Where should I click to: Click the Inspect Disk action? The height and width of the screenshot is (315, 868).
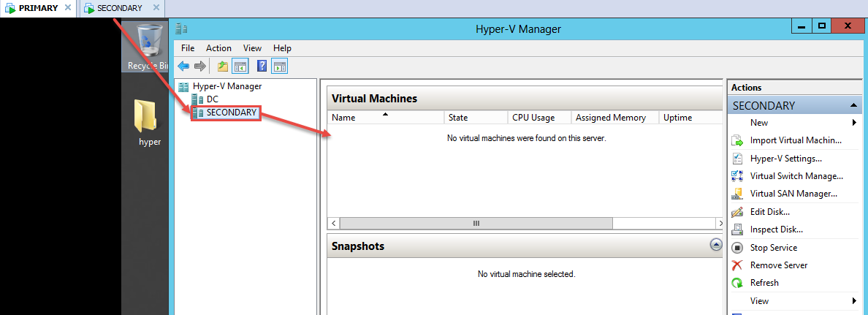click(776, 229)
